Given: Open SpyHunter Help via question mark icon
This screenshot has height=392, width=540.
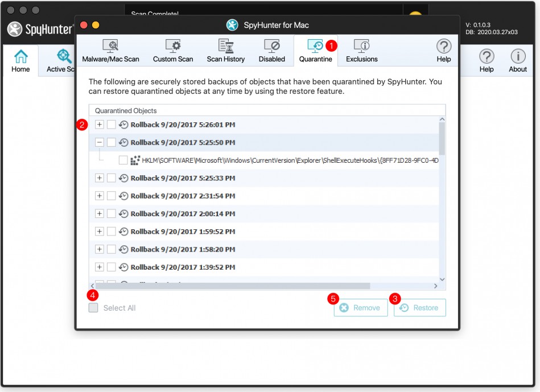Looking at the screenshot, I should [443, 50].
